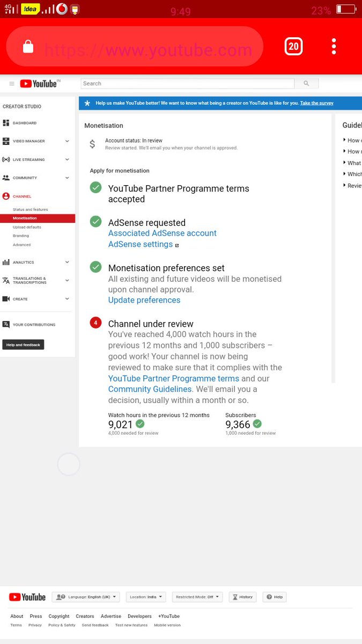Click the Translations & Transcriptions icon
362x644 pixels.
[6, 281]
